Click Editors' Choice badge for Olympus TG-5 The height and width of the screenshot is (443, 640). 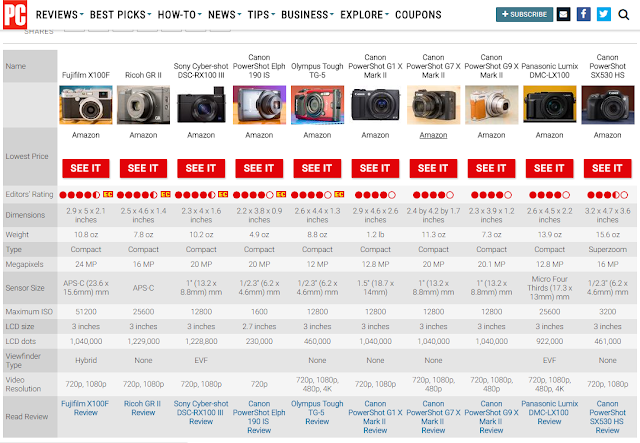[339, 194]
